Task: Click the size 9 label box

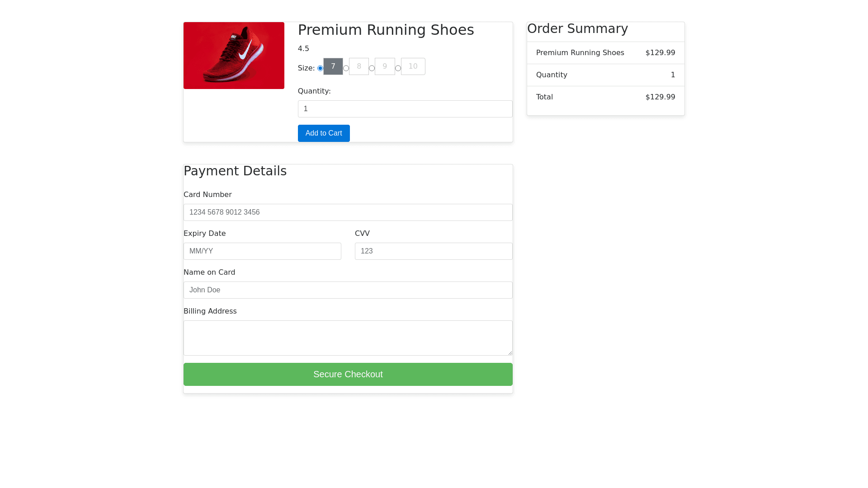Action: [x=385, y=66]
